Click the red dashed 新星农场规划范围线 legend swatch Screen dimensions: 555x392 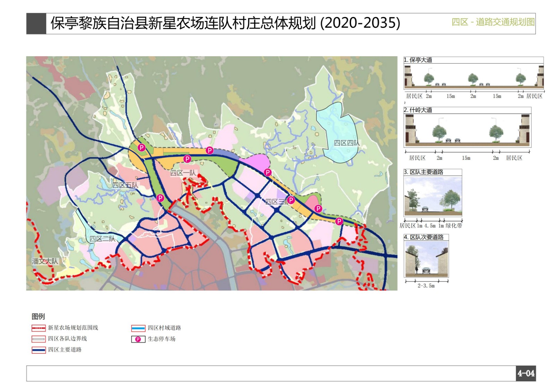39,328
